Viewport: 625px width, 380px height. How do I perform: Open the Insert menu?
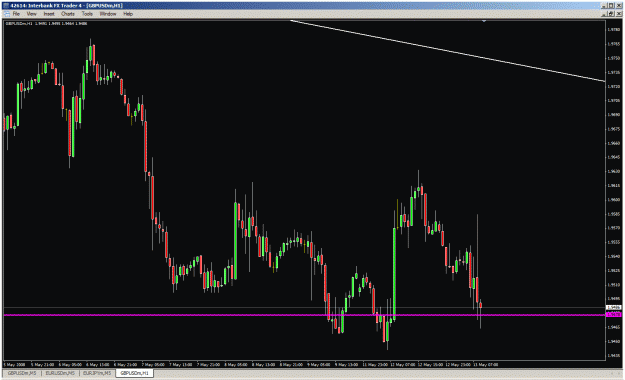click(x=49, y=14)
